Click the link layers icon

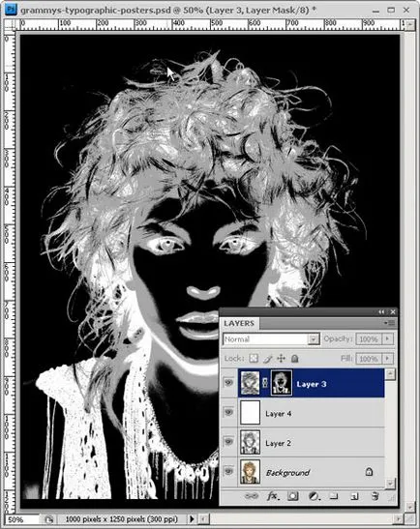pyautogui.click(x=252, y=496)
